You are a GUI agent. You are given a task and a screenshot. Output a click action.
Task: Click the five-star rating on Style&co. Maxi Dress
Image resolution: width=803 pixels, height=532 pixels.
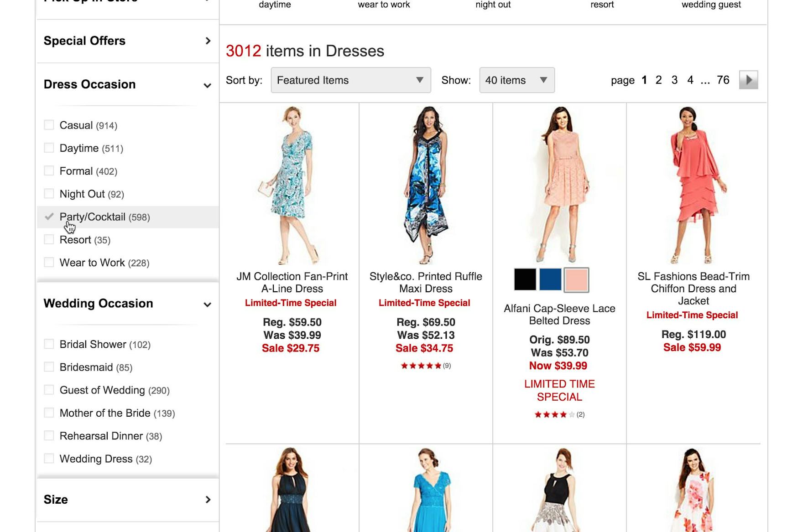(421, 366)
